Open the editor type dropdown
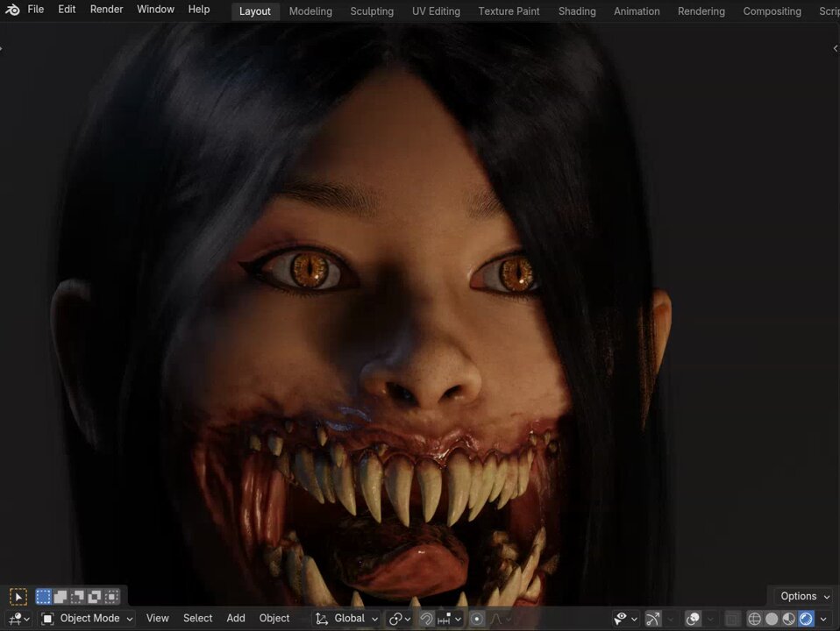The image size is (840, 631). [x=18, y=619]
